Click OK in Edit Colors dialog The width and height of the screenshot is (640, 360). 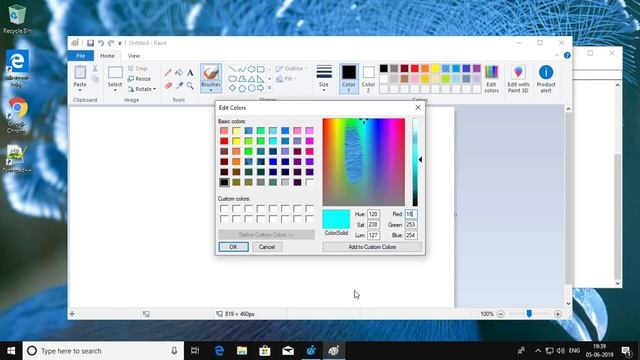coord(233,247)
